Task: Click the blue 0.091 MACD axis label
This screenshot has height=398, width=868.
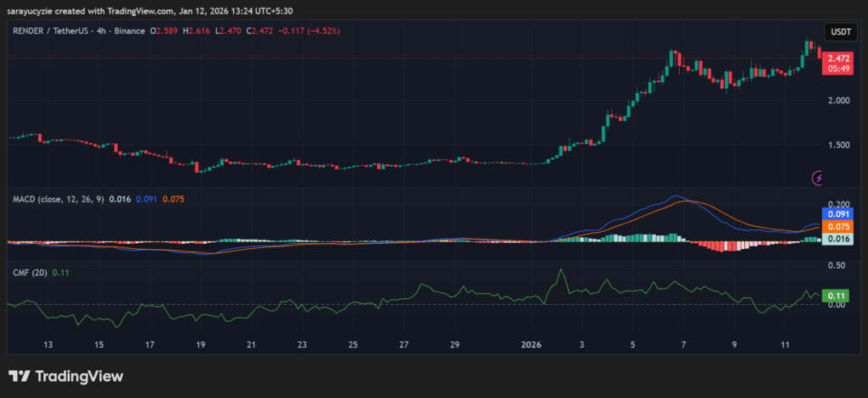Action: [x=837, y=215]
